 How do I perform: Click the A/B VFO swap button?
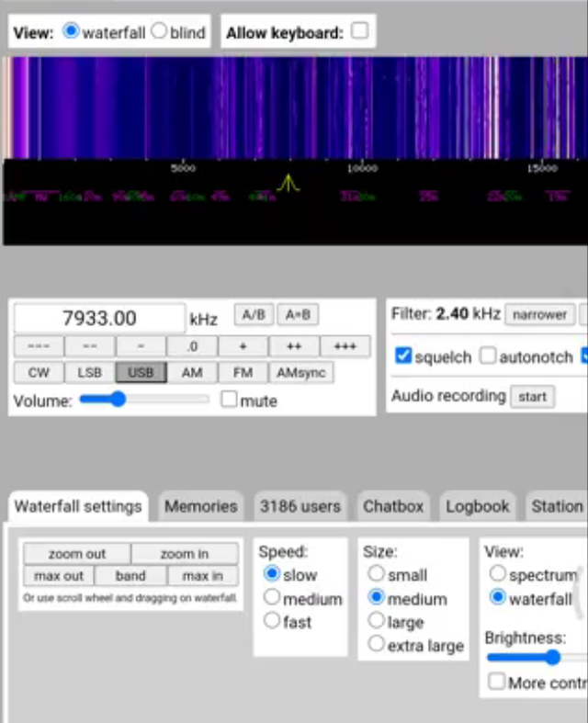click(254, 315)
